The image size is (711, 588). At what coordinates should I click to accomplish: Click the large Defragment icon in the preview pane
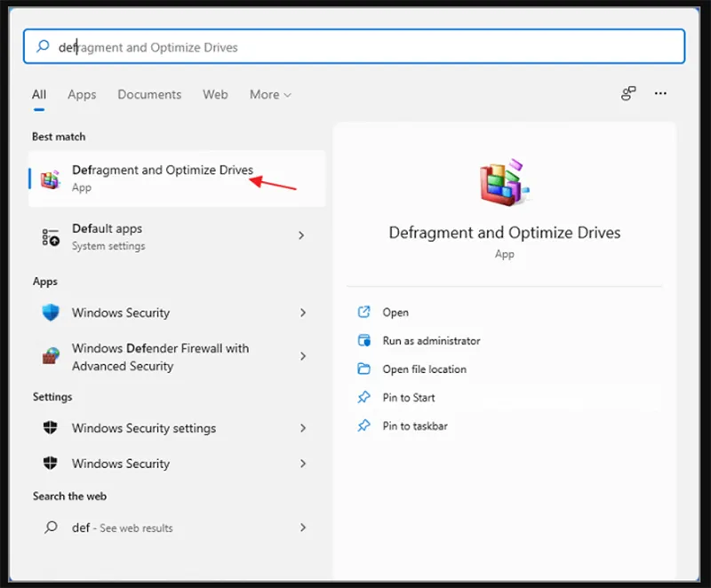(x=504, y=183)
